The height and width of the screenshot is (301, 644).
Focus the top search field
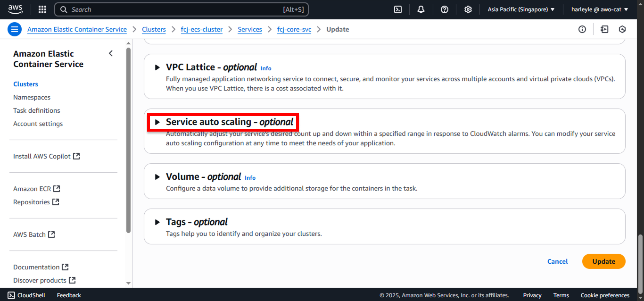(182, 9)
